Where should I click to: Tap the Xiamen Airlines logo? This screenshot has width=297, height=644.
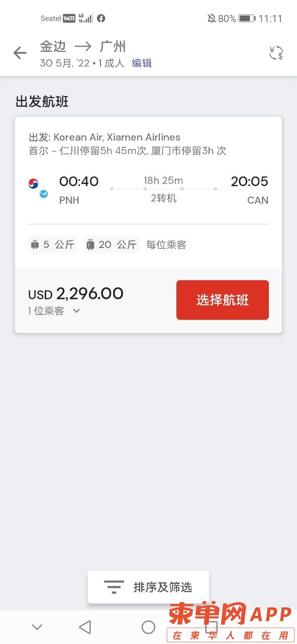[x=44, y=194]
